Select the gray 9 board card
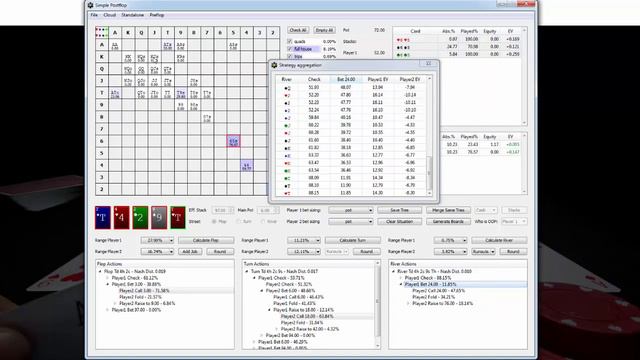640x360 pixels. point(159,218)
